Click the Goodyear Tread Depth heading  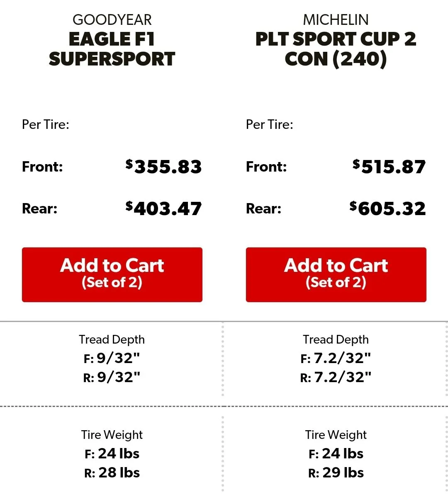tap(112, 339)
